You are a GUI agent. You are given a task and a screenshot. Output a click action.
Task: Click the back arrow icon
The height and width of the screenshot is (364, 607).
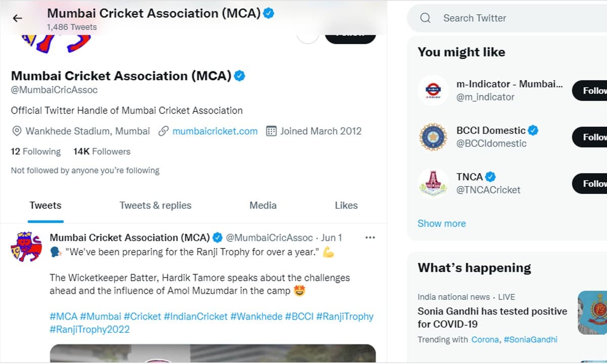click(17, 19)
